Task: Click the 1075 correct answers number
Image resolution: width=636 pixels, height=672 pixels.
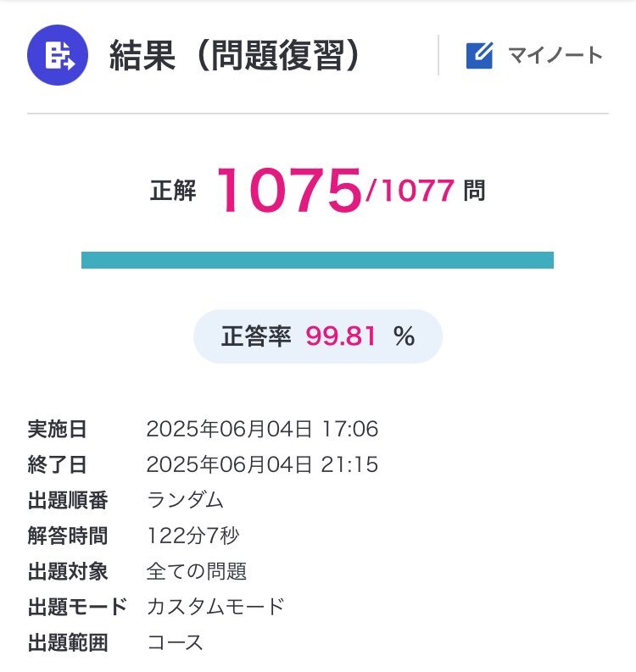Action: pyautogui.click(x=289, y=190)
